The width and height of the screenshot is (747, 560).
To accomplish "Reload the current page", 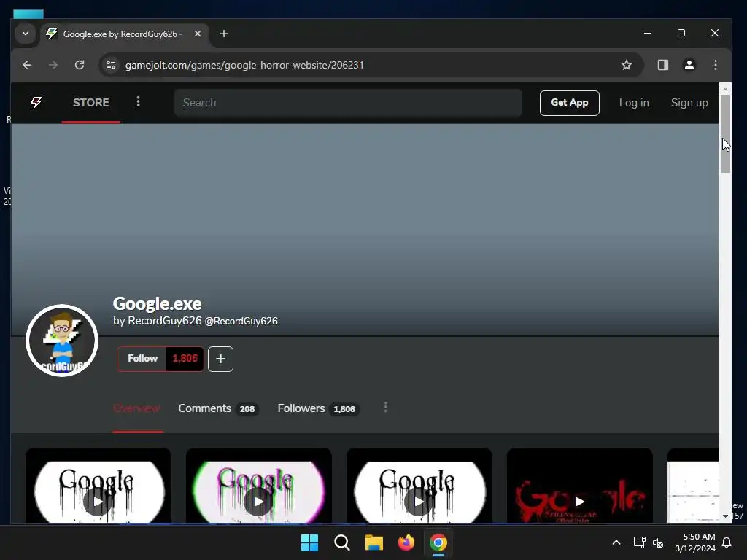I will point(80,65).
